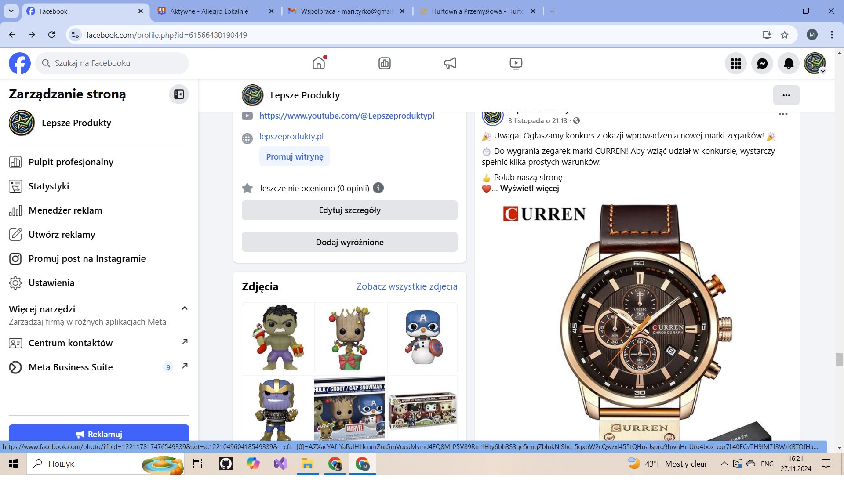This screenshot has width=844, height=504.
Task: Open the CURREN watch post image
Action: (x=637, y=321)
